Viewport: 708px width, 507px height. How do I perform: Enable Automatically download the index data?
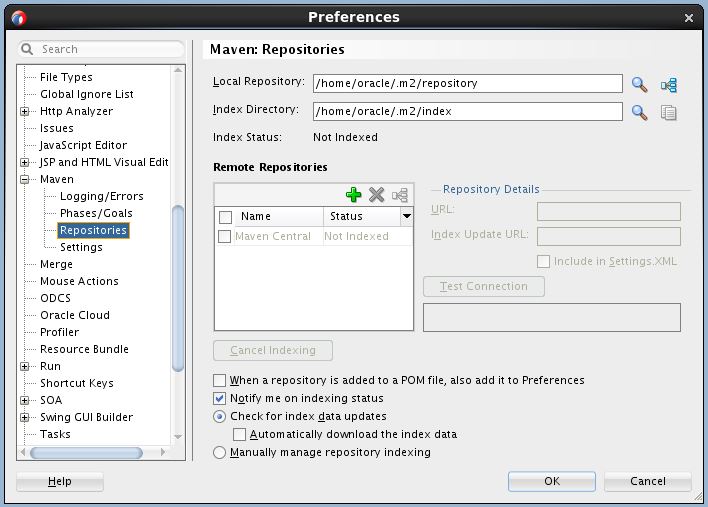[x=239, y=435]
